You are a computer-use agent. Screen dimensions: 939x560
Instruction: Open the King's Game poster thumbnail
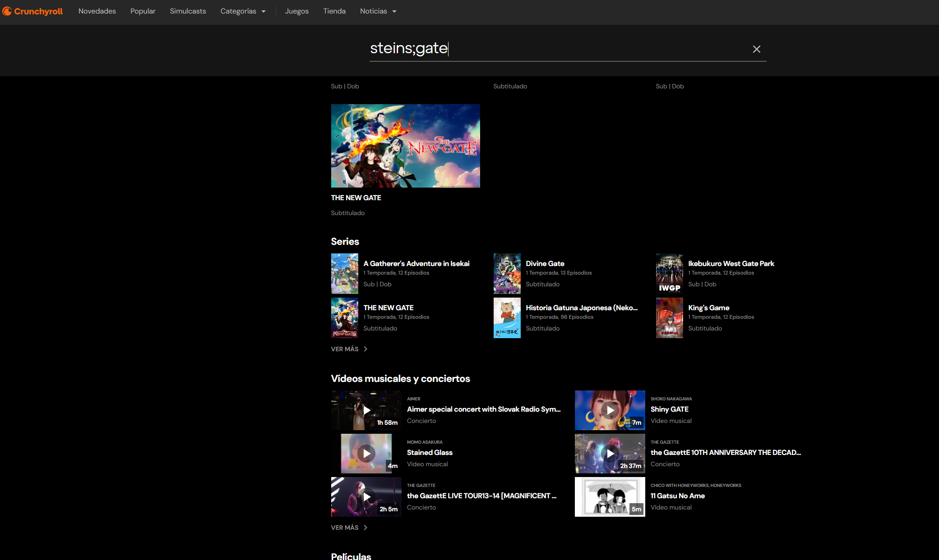[x=670, y=318]
